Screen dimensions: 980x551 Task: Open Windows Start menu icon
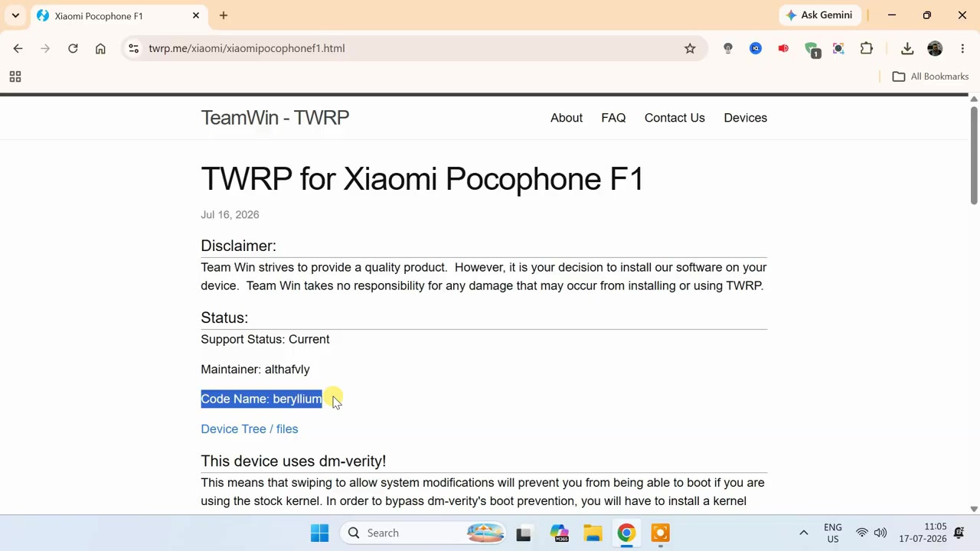pos(320,533)
